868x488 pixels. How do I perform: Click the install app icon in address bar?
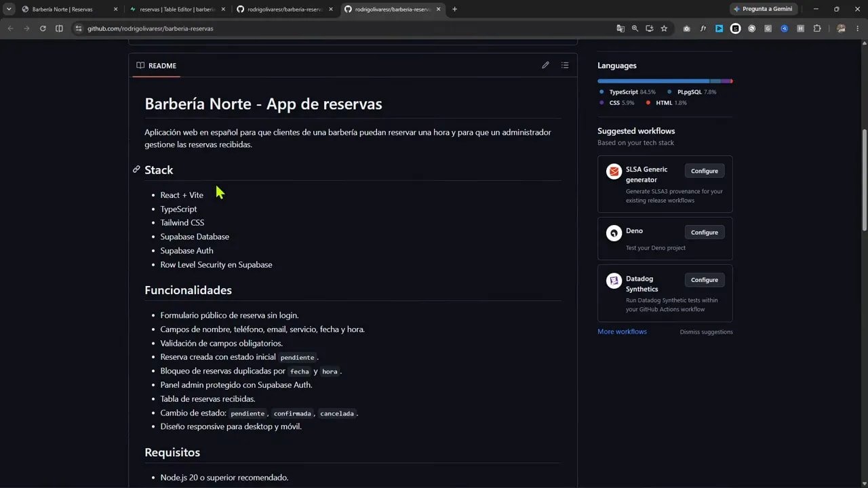650,28
